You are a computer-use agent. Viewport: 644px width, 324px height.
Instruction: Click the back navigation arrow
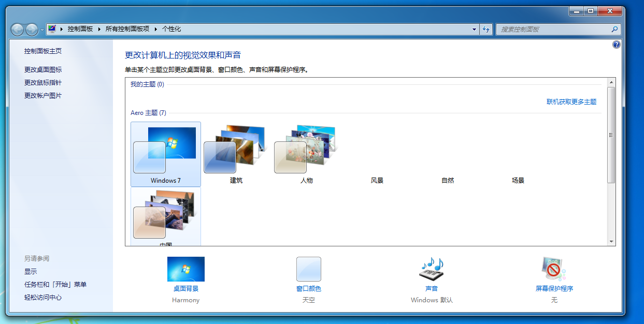click(x=17, y=30)
